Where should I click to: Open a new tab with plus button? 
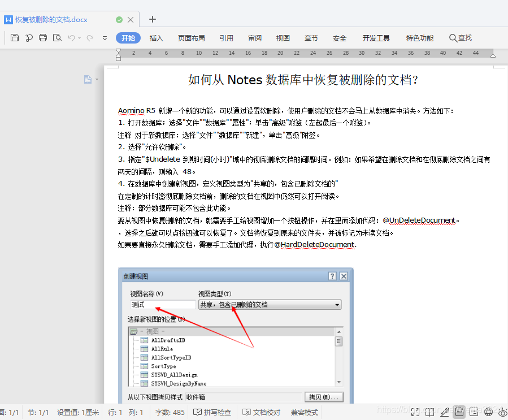152,19
